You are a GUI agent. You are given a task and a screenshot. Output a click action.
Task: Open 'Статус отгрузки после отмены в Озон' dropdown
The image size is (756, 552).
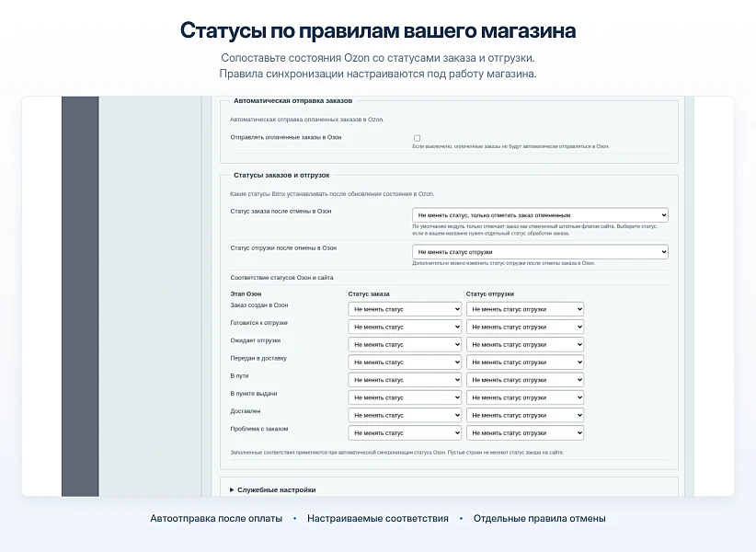540,252
